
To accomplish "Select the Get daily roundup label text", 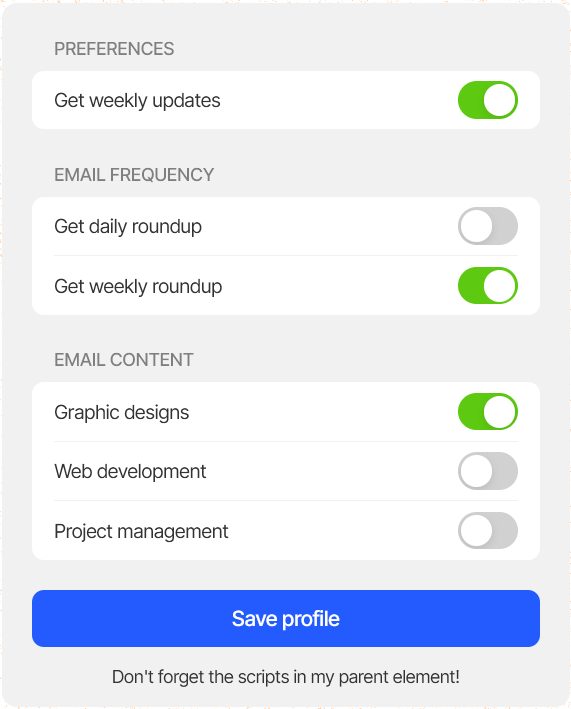I will click(x=128, y=227).
